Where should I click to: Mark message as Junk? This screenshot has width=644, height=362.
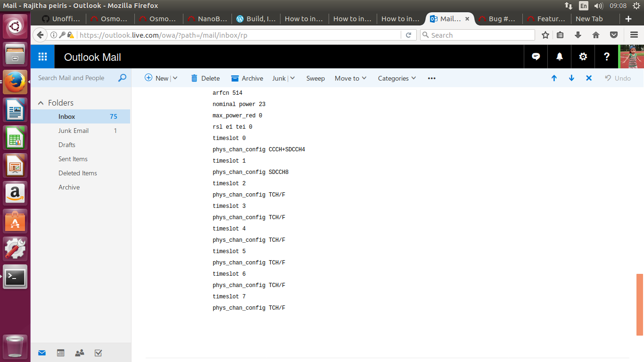pos(279,78)
